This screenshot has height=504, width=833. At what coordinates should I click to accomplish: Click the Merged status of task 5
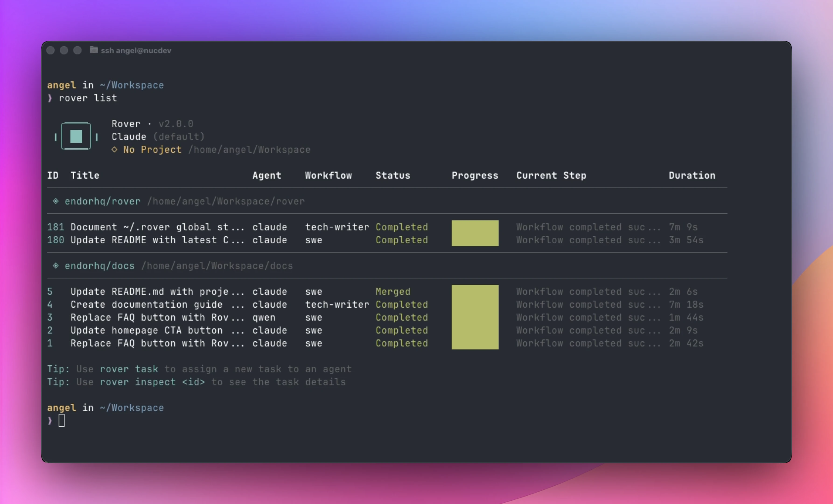(393, 291)
